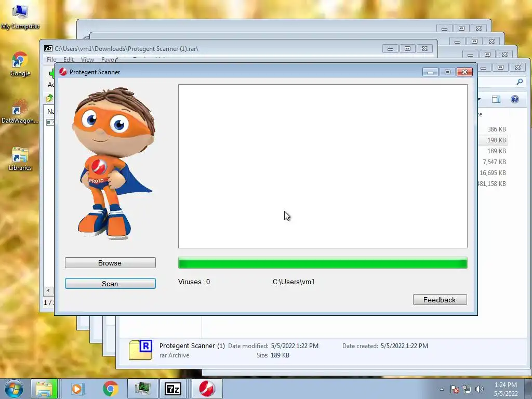Open DataWagon desktop shortcut
Screen dimensions: 532x399
pyautogui.click(x=20, y=111)
